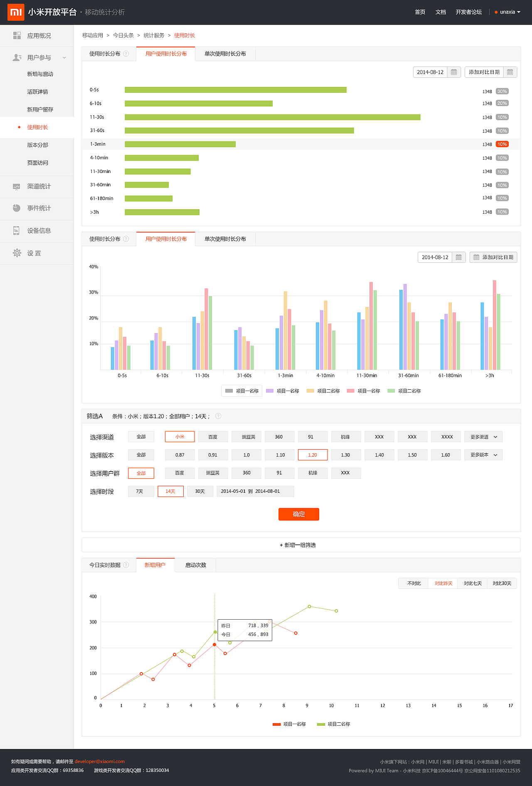Screen dimensions: 532x786
Task: Click custom date range 2014-05-01 到 2014-08-01
Action: 255,492
